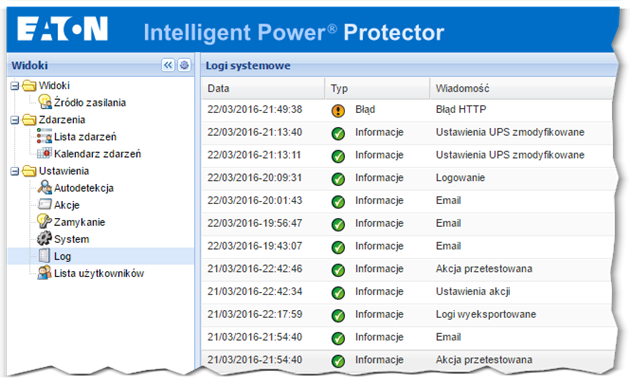630x386 pixels.
Task: Click the Ustawienia folder icon in tree
Action: [x=29, y=171]
